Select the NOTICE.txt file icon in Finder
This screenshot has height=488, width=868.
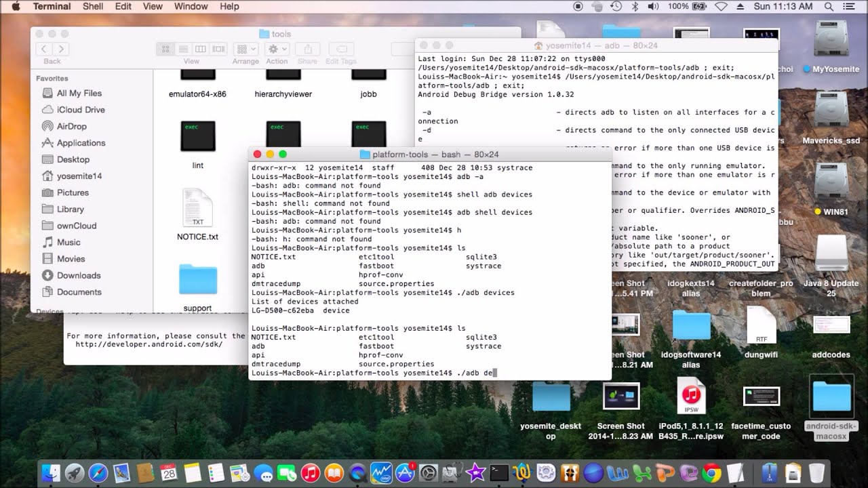click(198, 208)
